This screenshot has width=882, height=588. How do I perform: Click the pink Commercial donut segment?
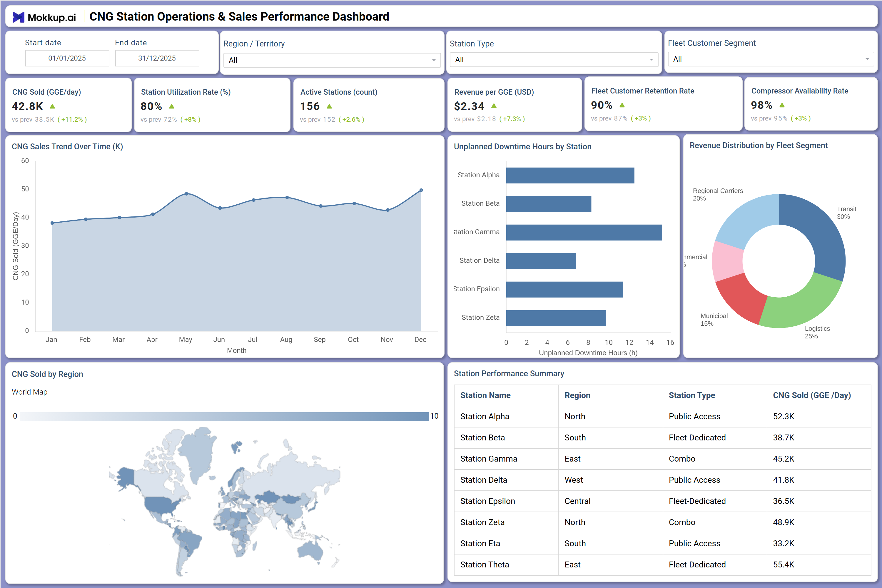727,261
